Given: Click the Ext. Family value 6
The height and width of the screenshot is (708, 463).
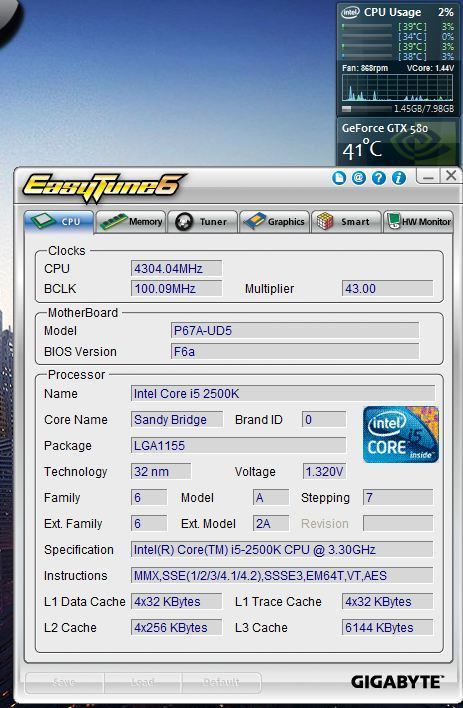Looking at the screenshot, I should point(149,523).
